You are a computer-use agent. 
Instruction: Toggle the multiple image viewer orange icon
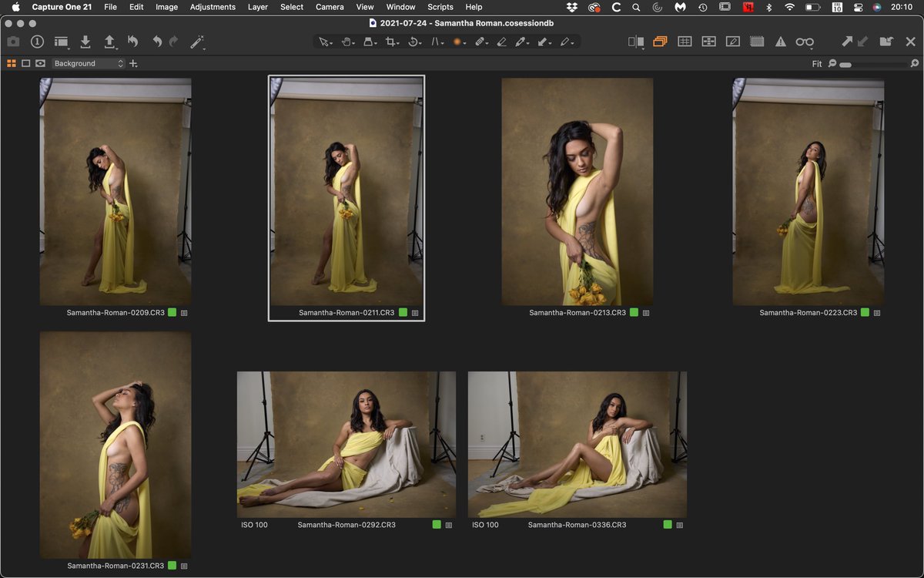pyautogui.click(x=659, y=42)
